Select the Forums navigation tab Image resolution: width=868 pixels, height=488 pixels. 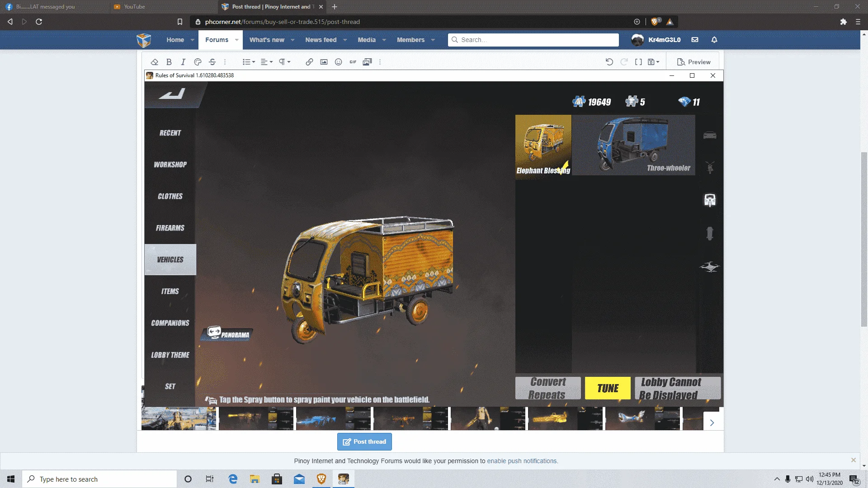(x=217, y=40)
